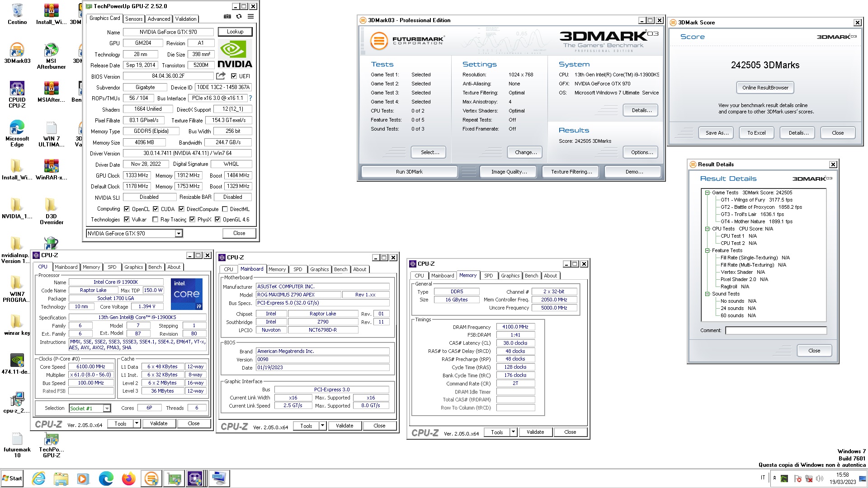Open GPU-Z hamburger menu icon
This screenshot has height=488, width=868.
click(x=250, y=17)
